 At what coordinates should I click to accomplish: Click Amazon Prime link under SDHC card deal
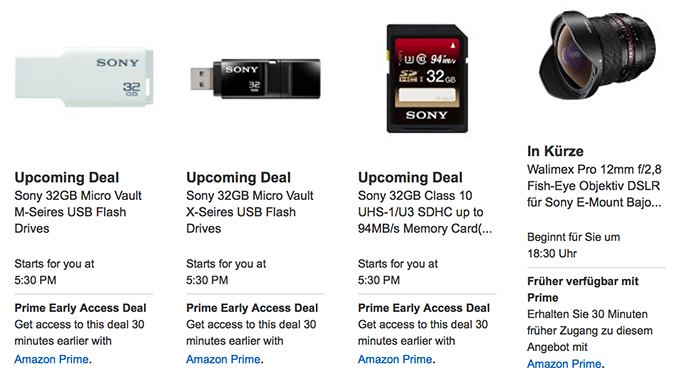pyautogui.click(x=395, y=359)
